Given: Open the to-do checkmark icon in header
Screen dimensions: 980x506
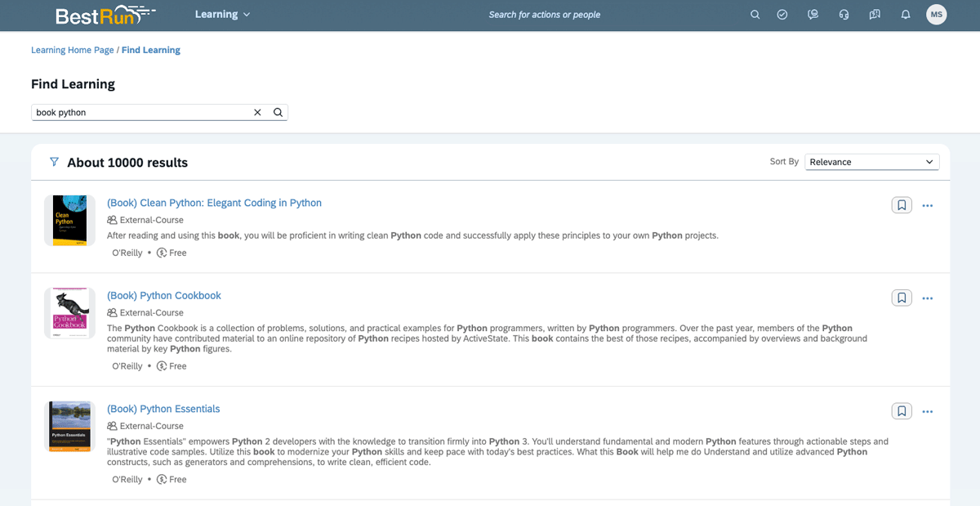Looking at the screenshot, I should coord(782,15).
